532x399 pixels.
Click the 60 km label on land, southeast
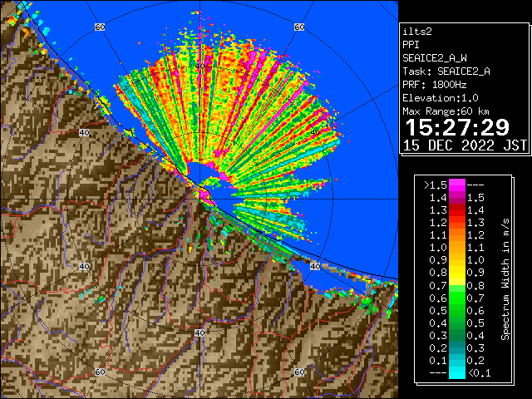[299, 372]
